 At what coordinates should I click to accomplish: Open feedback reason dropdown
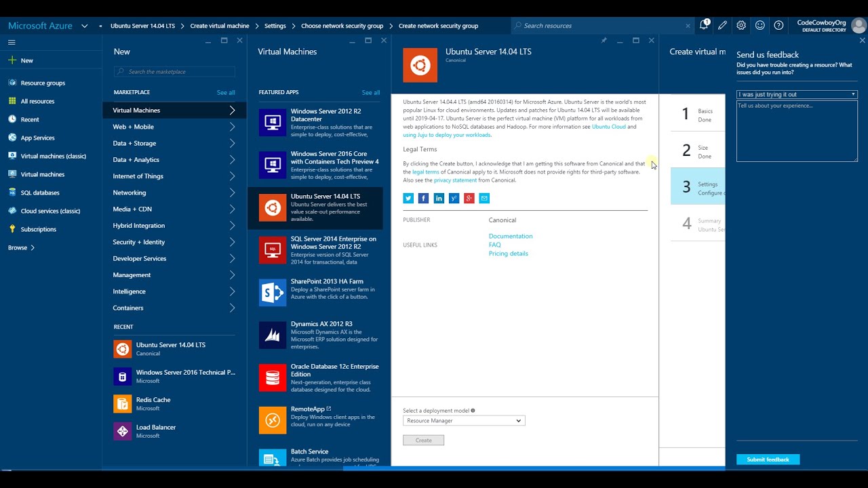[797, 94]
